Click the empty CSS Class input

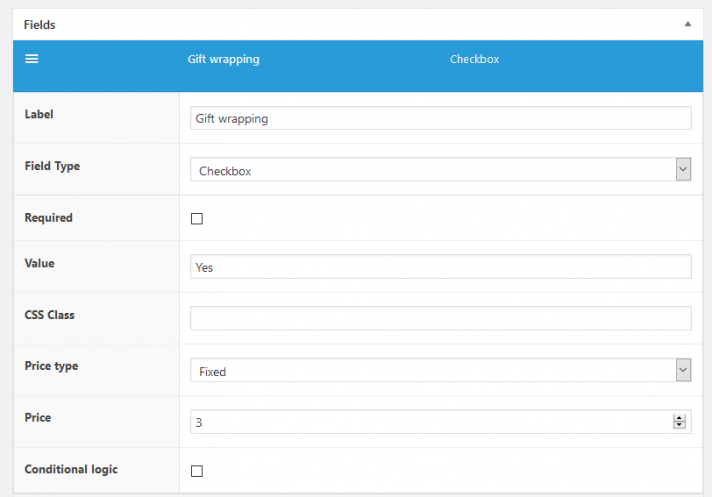pyautogui.click(x=440, y=318)
